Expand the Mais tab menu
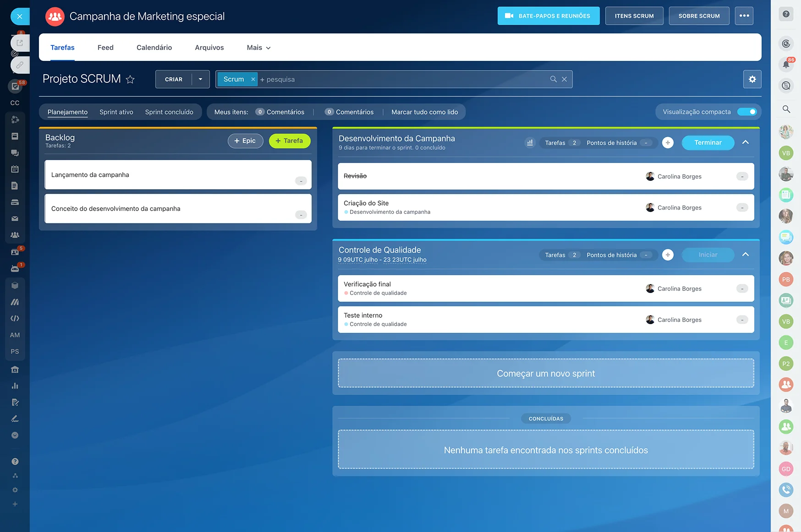Image resolution: width=801 pixels, height=532 pixels. (258, 48)
